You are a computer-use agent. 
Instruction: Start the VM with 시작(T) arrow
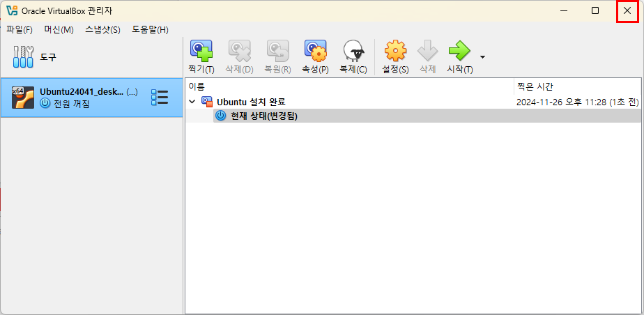coord(459,51)
